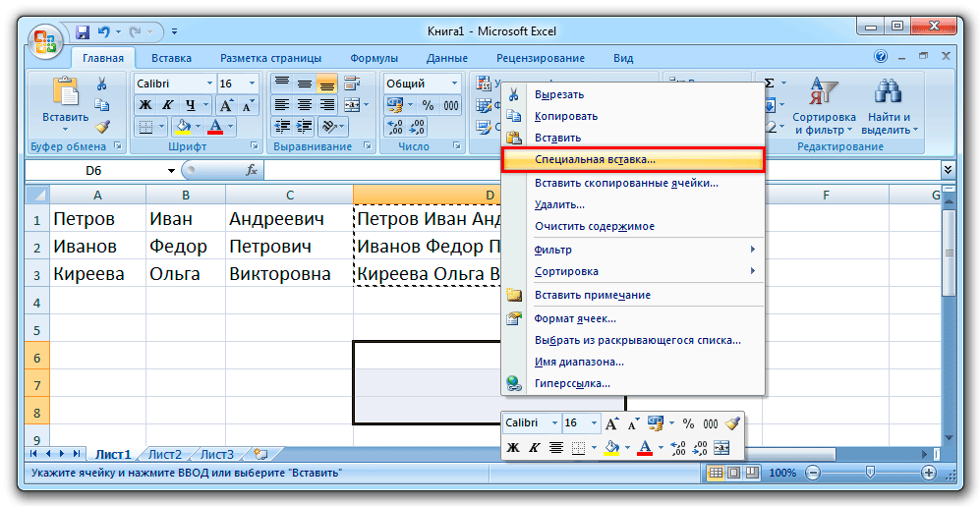Image resolution: width=980 pixels, height=506 pixels.
Task: Increase font size in ribbon font group
Action: [227, 104]
